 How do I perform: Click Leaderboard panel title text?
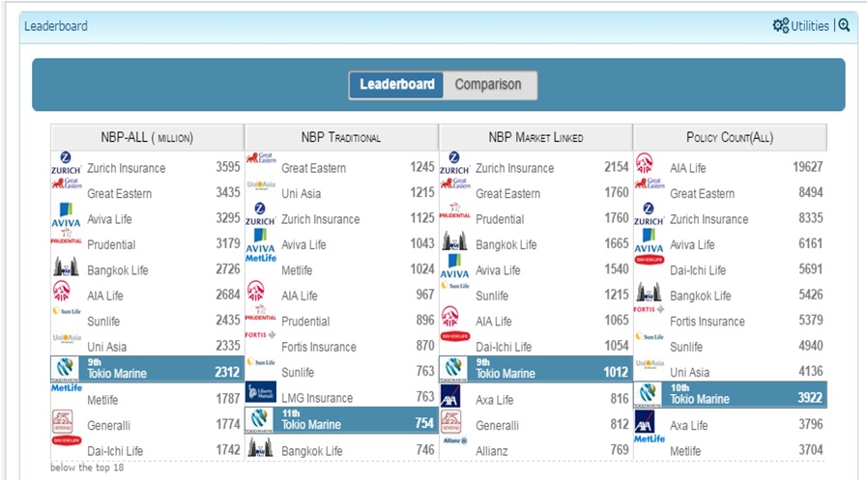(55, 26)
